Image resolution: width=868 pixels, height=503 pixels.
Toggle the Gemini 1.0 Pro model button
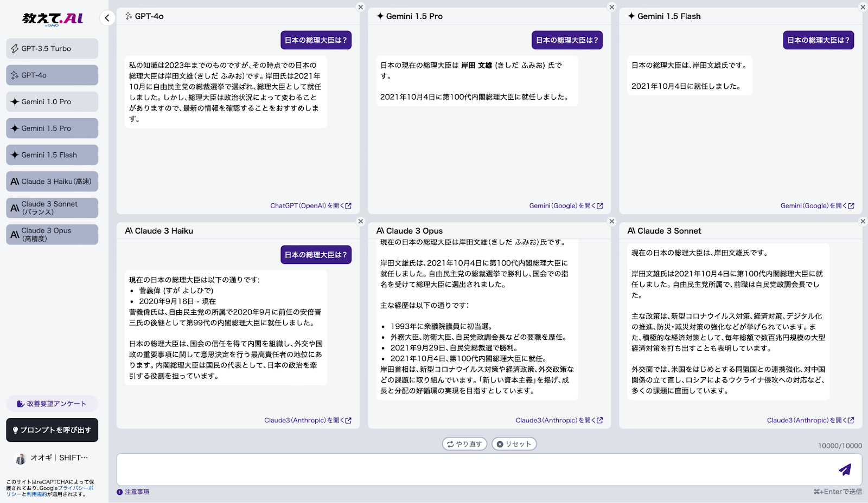click(52, 101)
